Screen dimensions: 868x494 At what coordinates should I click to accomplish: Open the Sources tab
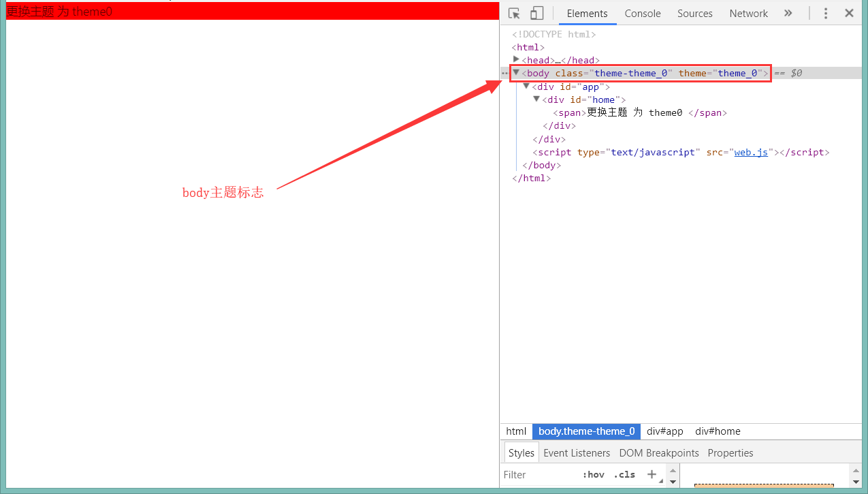(x=694, y=13)
